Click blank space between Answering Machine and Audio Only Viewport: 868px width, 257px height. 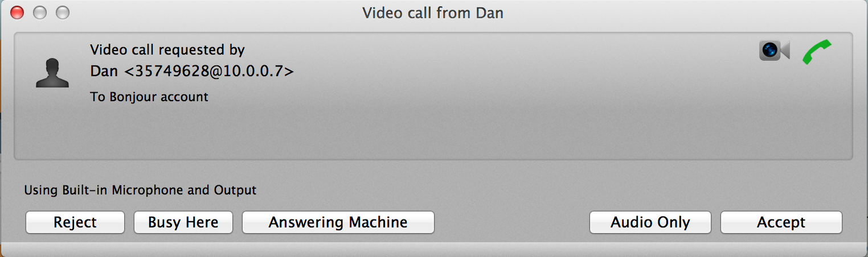pos(512,222)
